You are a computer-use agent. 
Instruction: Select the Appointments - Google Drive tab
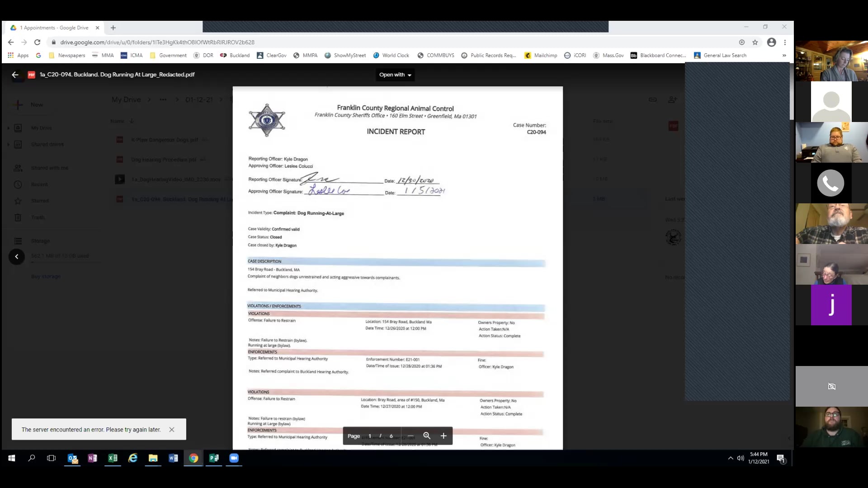[54, 28]
